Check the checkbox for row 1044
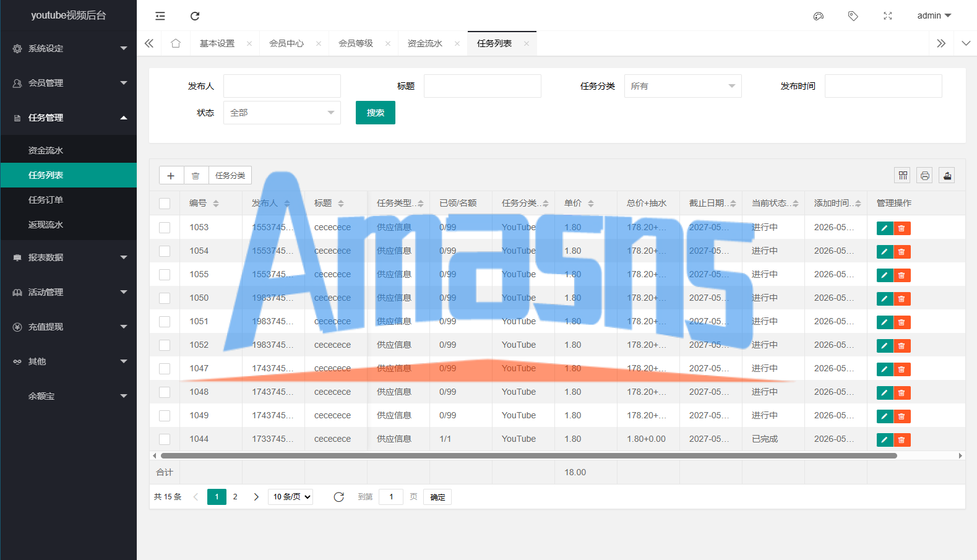 tap(165, 439)
